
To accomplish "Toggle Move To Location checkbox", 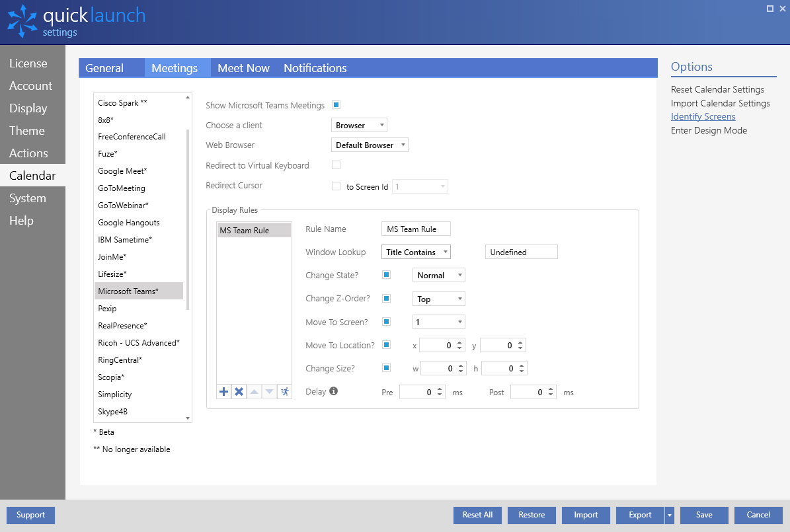I will [387, 344].
